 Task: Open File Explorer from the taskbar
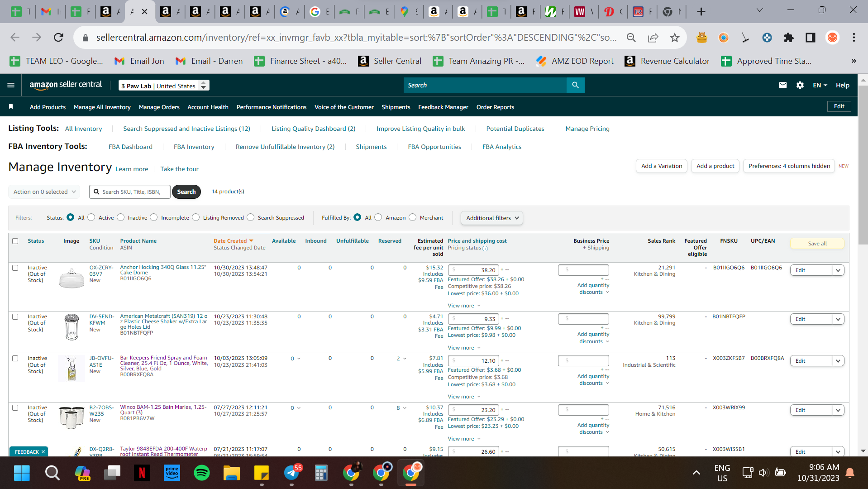pos(232,473)
